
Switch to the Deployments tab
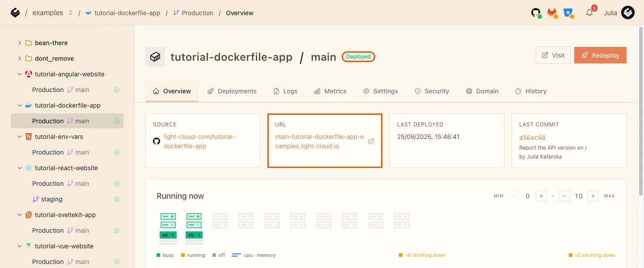coord(232,91)
